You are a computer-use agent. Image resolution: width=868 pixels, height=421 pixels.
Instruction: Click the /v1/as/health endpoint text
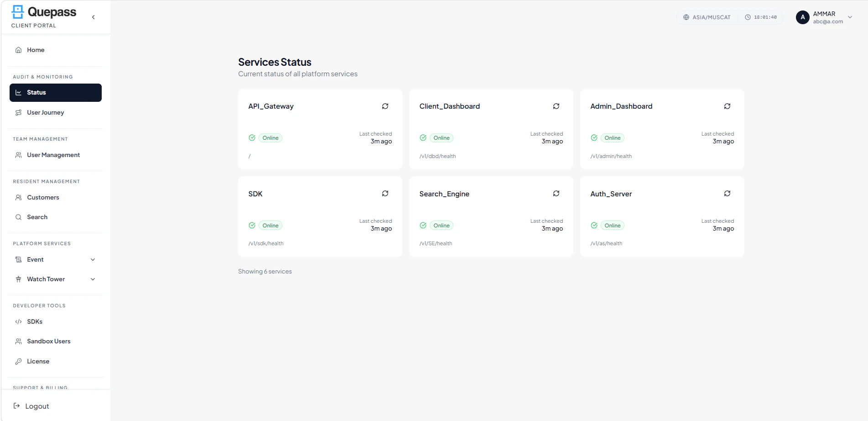click(x=606, y=243)
